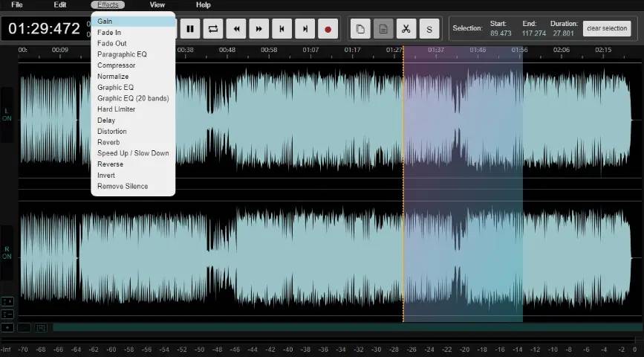The image size is (644, 357).
Task: Click the paste document icon
Action: tap(383, 29)
